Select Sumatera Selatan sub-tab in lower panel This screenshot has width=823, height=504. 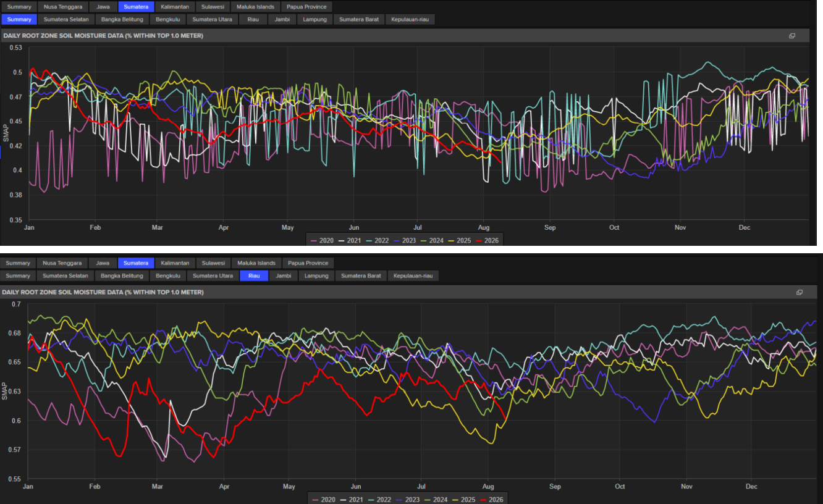click(65, 275)
